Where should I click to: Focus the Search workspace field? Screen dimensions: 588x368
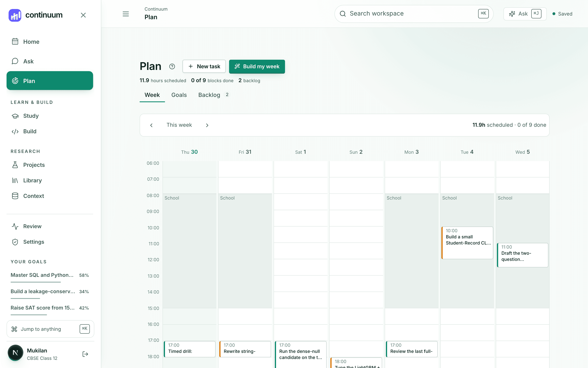414,14
